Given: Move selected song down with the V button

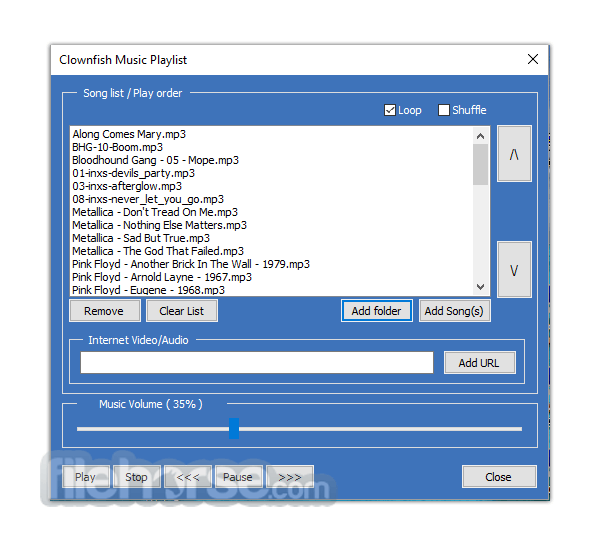Looking at the screenshot, I should pos(514,269).
